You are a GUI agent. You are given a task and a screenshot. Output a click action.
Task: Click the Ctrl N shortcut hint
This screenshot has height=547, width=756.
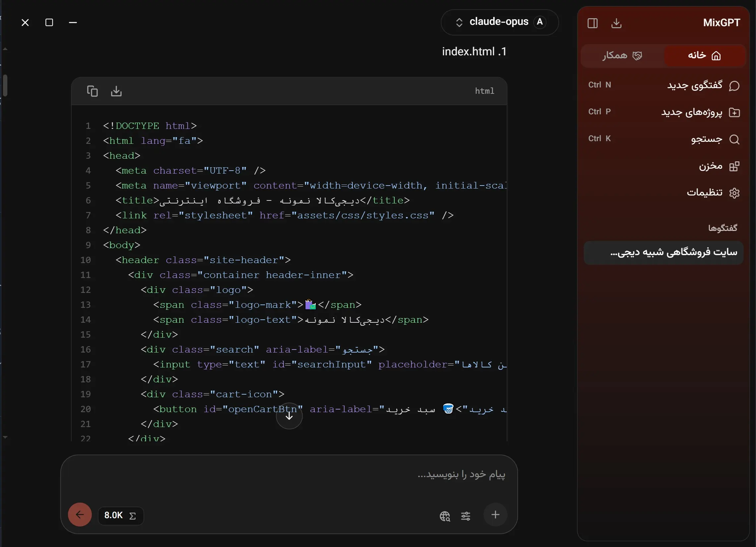coord(599,85)
